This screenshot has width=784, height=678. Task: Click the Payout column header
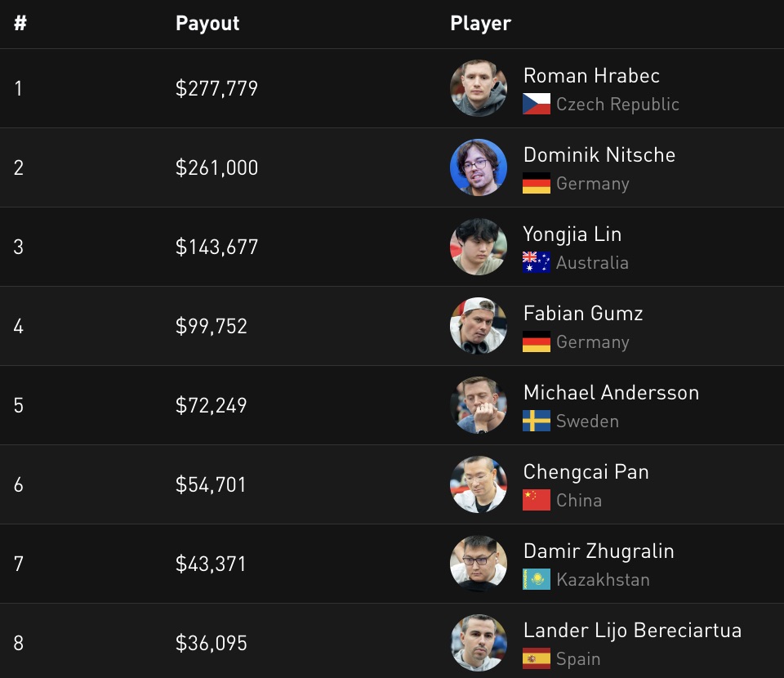(x=207, y=24)
